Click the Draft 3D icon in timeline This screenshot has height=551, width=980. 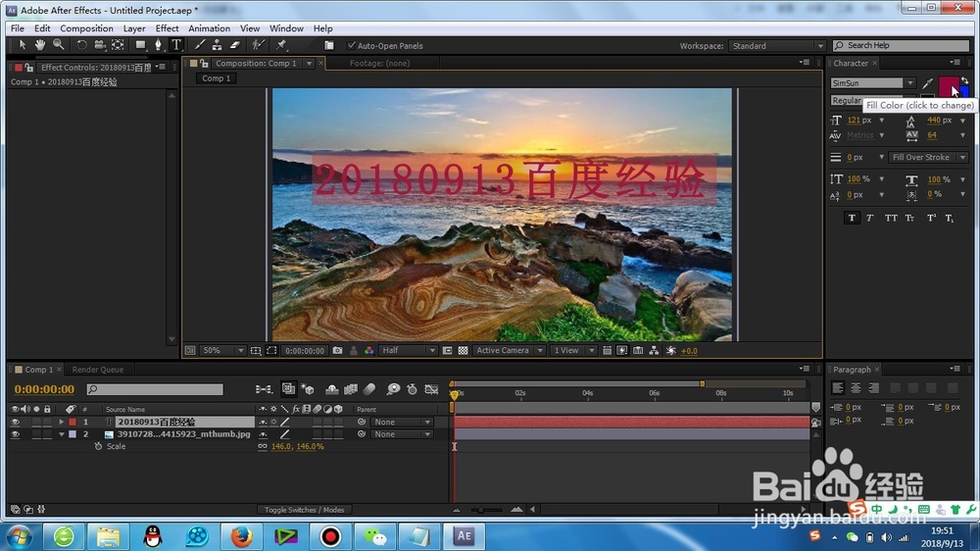308,389
